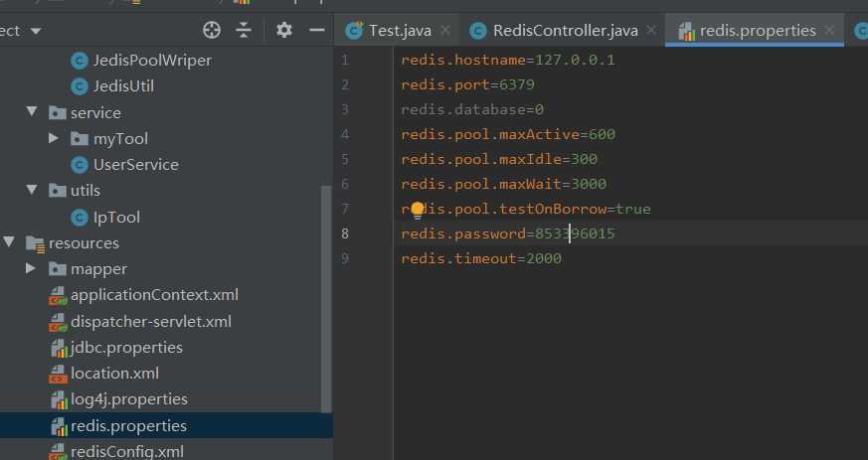Expand the mapper folder
The image size is (868, 460).
tap(32, 269)
